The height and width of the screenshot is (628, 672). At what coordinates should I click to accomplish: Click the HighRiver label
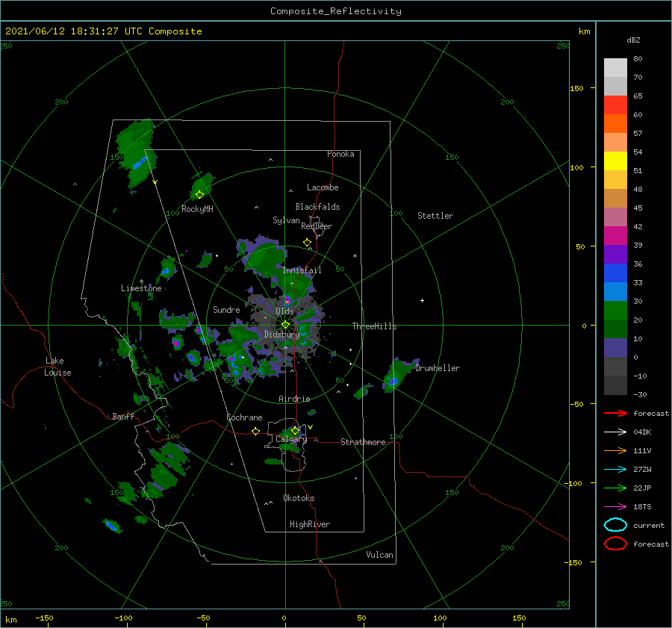[x=310, y=524]
